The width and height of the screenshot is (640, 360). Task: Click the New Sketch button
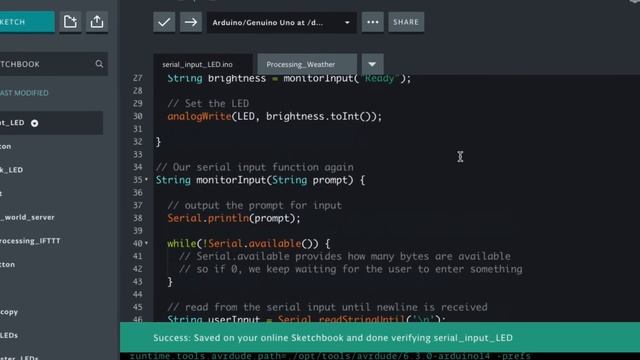coord(27,22)
